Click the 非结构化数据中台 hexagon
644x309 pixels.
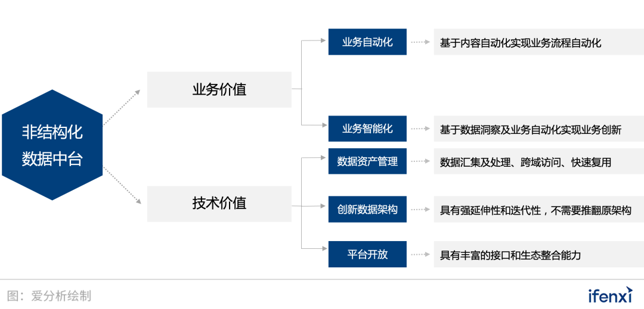52,145
